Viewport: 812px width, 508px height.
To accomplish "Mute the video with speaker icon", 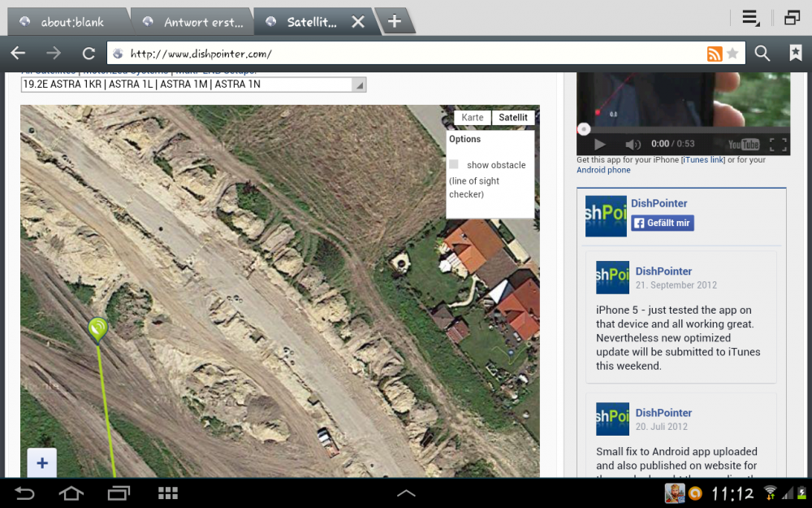I will [x=633, y=145].
